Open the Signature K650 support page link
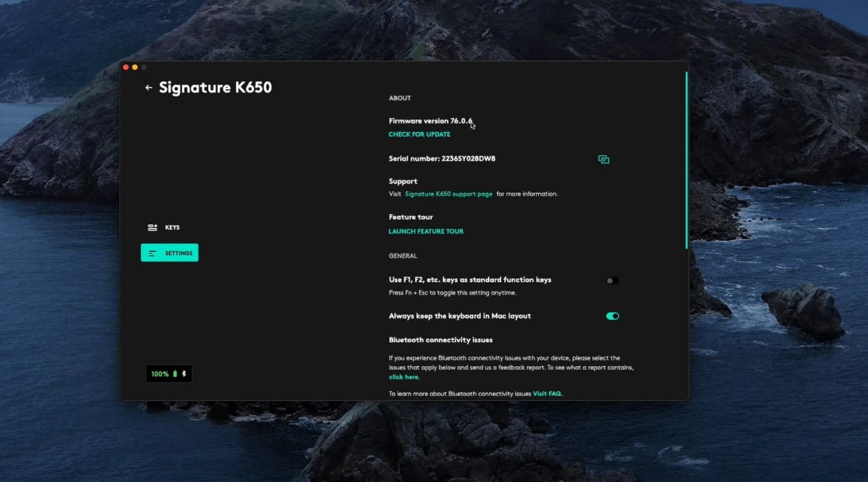The width and height of the screenshot is (868, 482). tap(449, 194)
